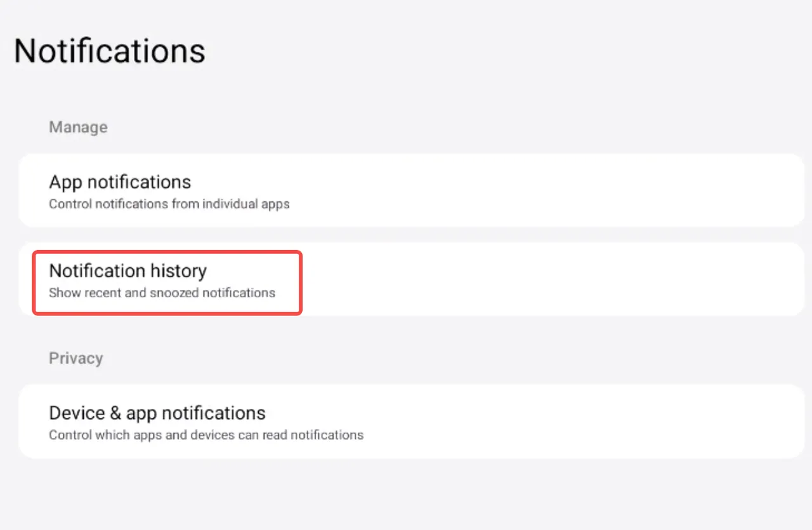Click the 'Show recent and snoozed notifications' description
Image resolution: width=812 pixels, height=530 pixels.
point(162,293)
